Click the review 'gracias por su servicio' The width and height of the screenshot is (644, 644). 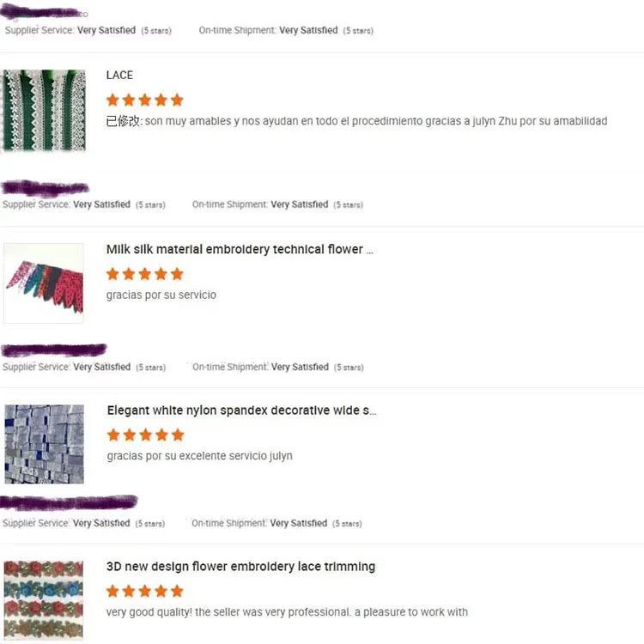point(161,295)
